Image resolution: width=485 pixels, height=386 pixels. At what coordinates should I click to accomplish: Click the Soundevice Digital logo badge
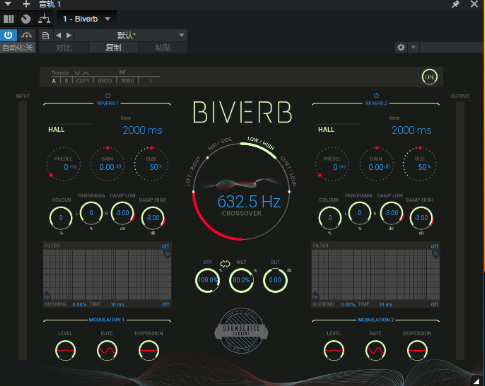click(x=241, y=331)
